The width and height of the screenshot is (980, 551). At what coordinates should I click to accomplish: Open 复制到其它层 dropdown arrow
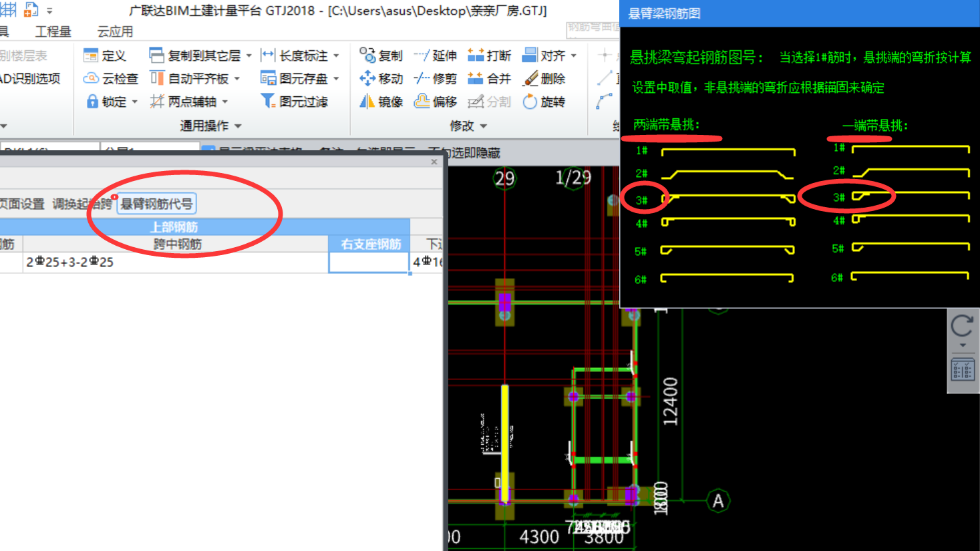coord(249,55)
